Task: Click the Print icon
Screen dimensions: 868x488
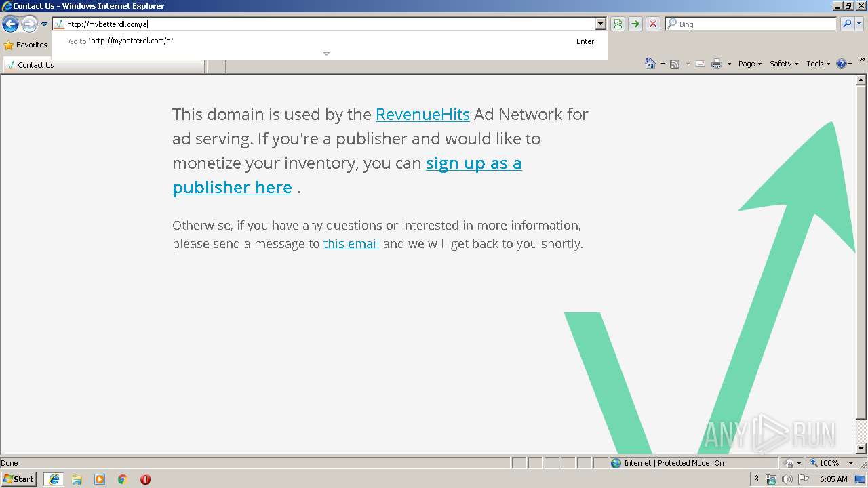Action: tap(717, 64)
